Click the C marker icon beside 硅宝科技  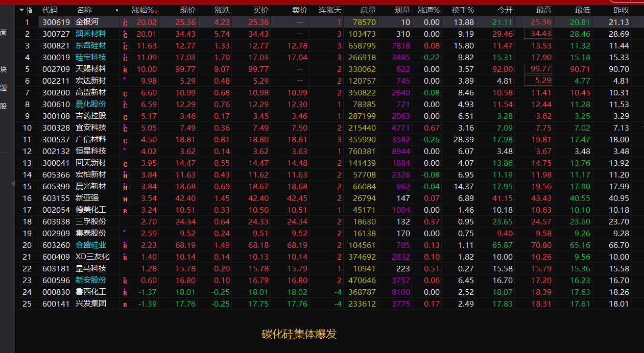(125, 58)
